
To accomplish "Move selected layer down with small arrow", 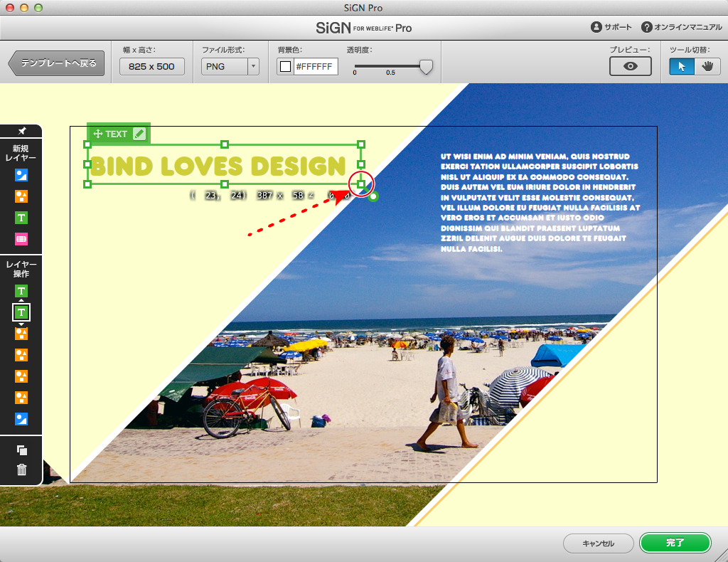I will click(21, 324).
